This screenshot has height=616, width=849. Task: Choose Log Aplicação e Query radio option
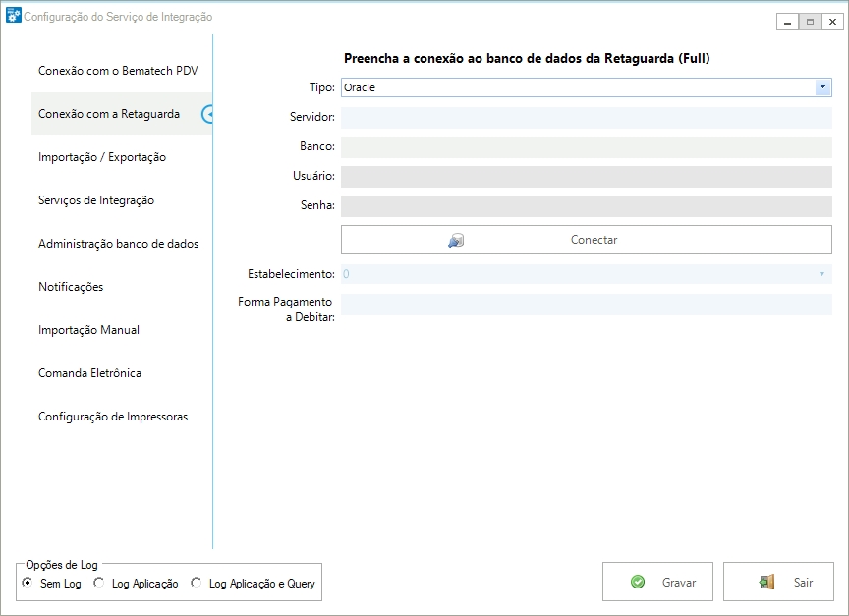pos(196,582)
